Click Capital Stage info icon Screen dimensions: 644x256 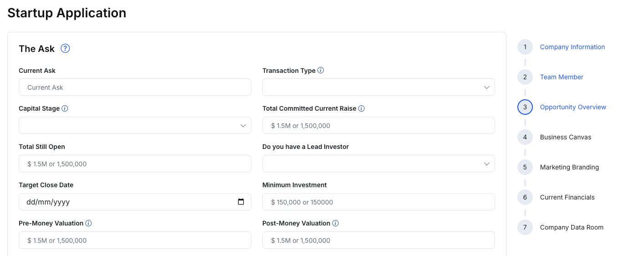point(65,109)
